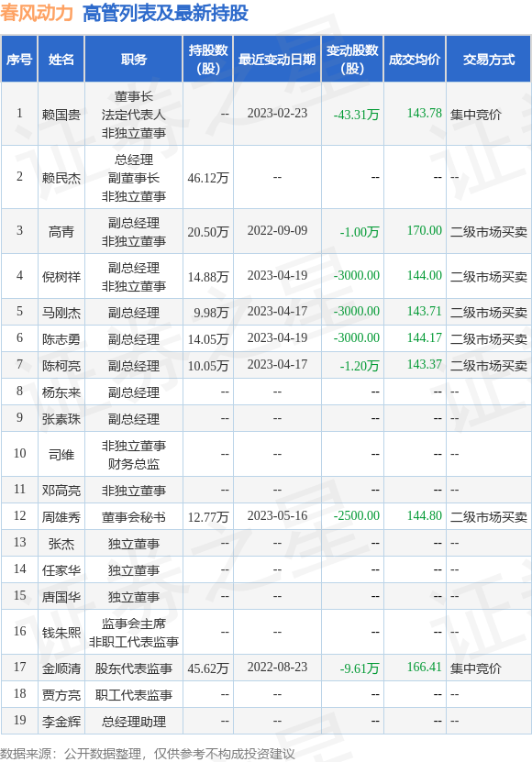Click the holdings value 14.88万
The image size is (532, 762).
[x=208, y=277]
